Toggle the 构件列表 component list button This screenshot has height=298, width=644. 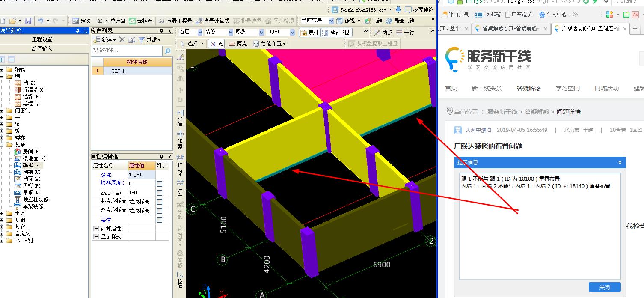click(337, 33)
